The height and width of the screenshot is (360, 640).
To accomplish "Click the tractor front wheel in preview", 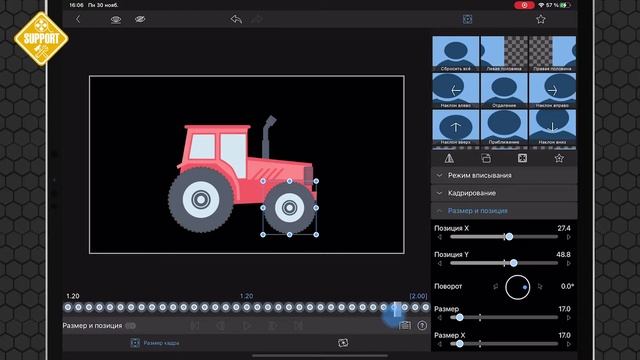I will [x=289, y=208].
